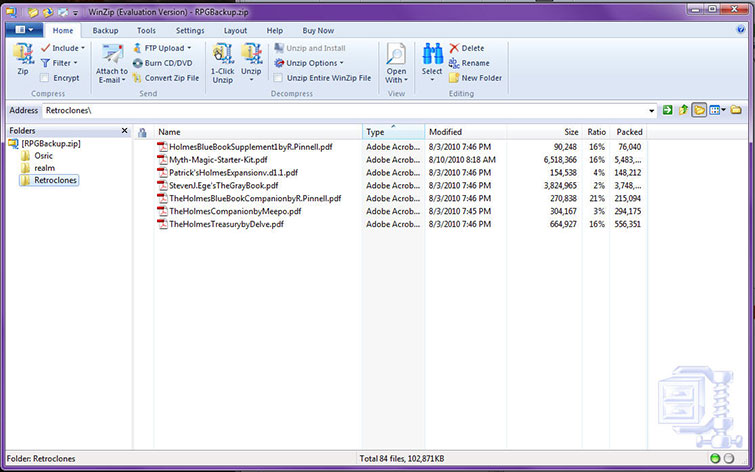
Task: Click the green Go arrow icon
Action: click(667, 110)
